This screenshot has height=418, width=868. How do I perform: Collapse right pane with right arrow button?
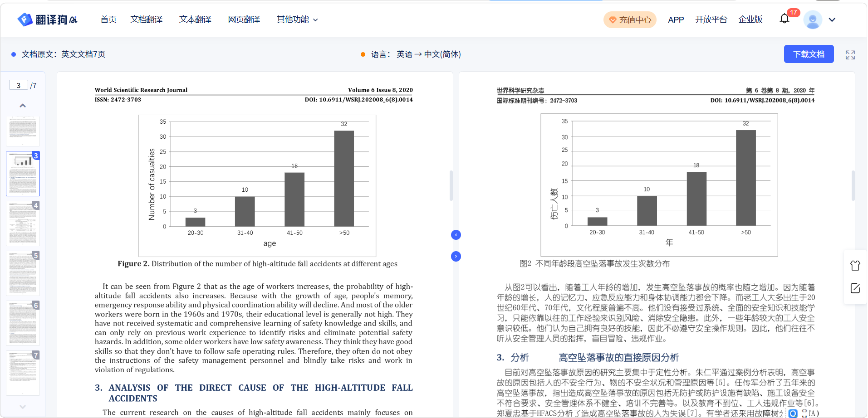pyautogui.click(x=456, y=257)
